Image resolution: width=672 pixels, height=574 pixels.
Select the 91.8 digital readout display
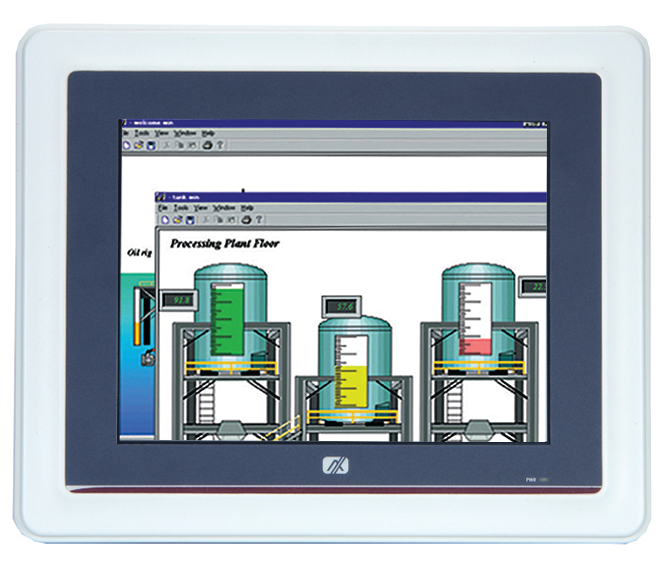pos(181,299)
